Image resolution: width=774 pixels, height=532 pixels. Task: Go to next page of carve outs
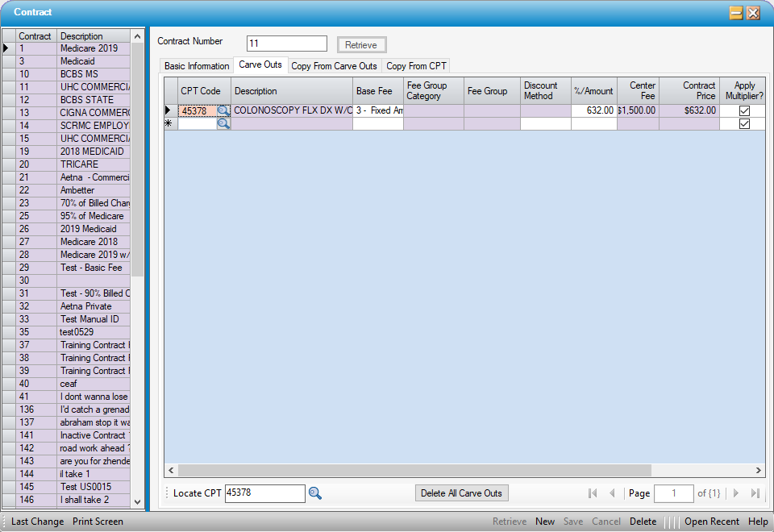[x=735, y=493]
